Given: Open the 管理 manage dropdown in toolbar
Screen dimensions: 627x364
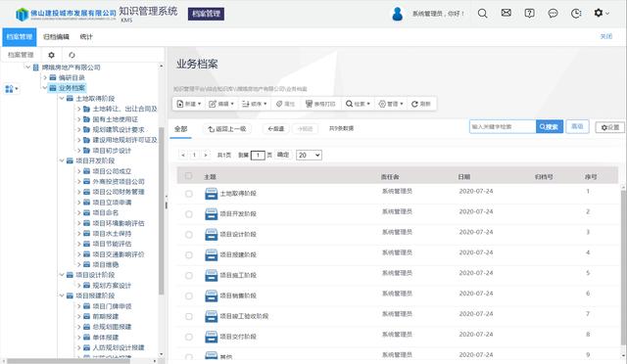Looking at the screenshot, I should 391,104.
